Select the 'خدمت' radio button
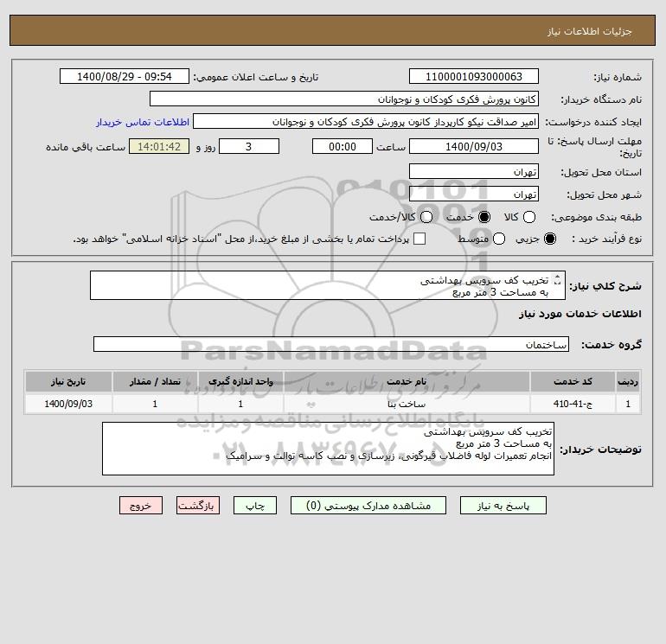The image size is (666, 644). coord(483,217)
